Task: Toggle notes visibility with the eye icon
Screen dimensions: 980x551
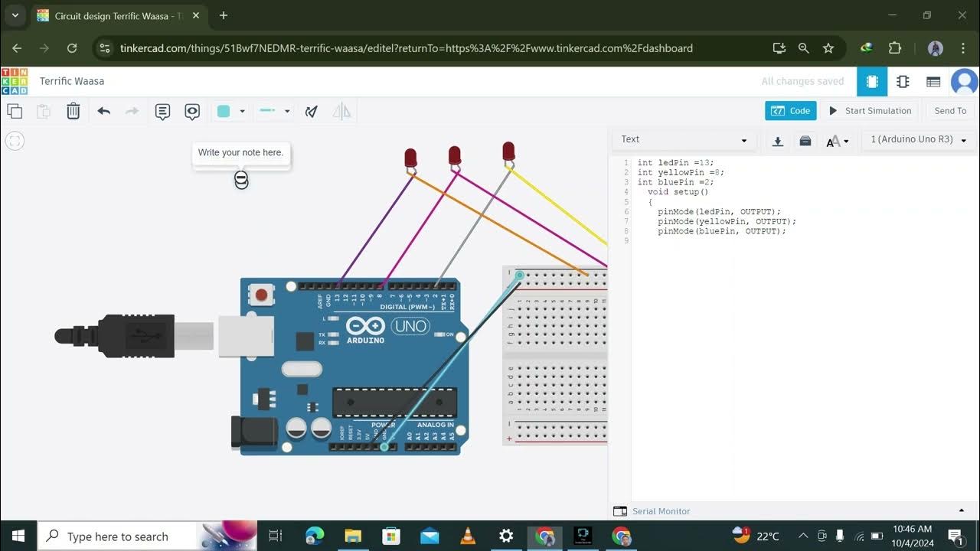Action: [192, 112]
